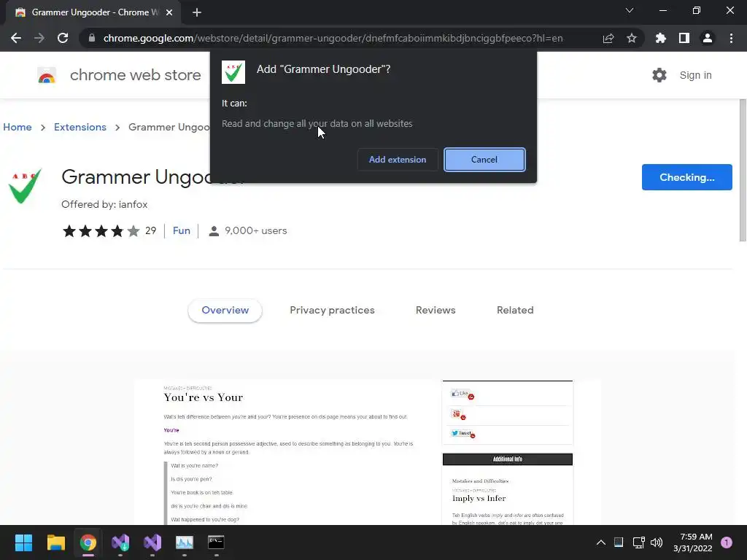This screenshot has height=560, width=747.
Task: Close the Grammer Ungooder tab
Action: pyautogui.click(x=169, y=13)
